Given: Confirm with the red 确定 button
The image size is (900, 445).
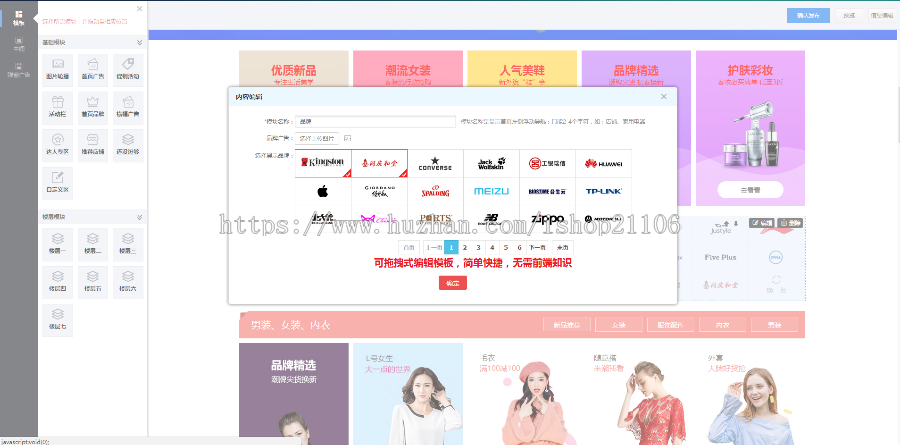Looking at the screenshot, I should [453, 283].
